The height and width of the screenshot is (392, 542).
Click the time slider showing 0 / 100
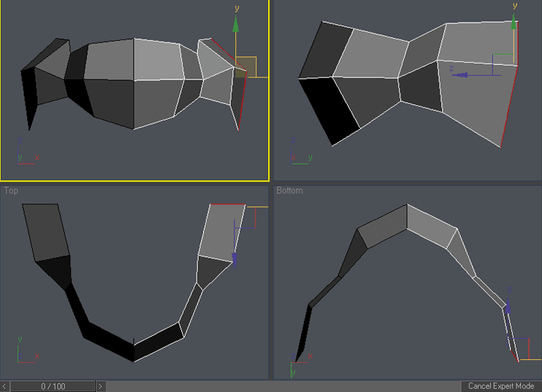coord(53,386)
